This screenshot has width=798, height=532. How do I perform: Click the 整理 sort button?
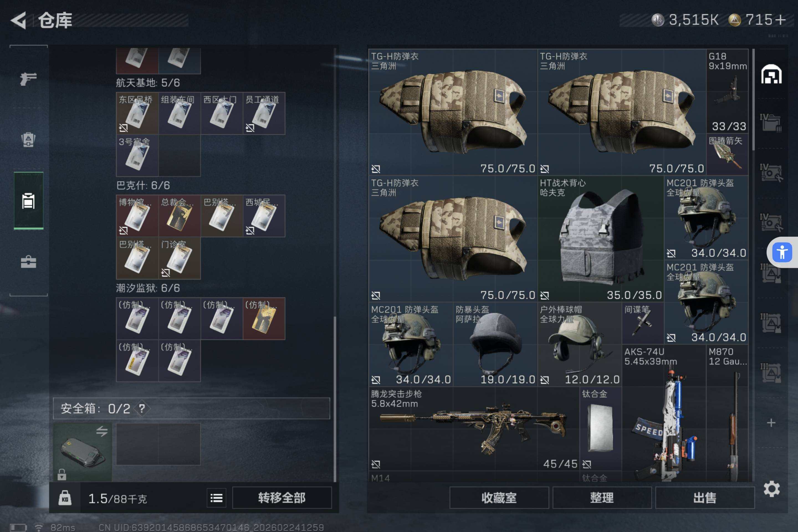(x=602, y=498)
